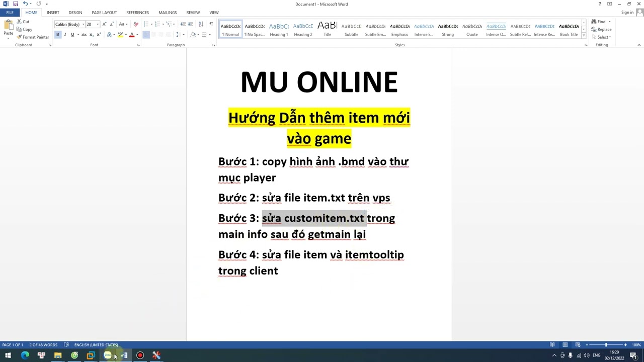Switch to the INSERT tab
The image size is (644, 362).
53,13
